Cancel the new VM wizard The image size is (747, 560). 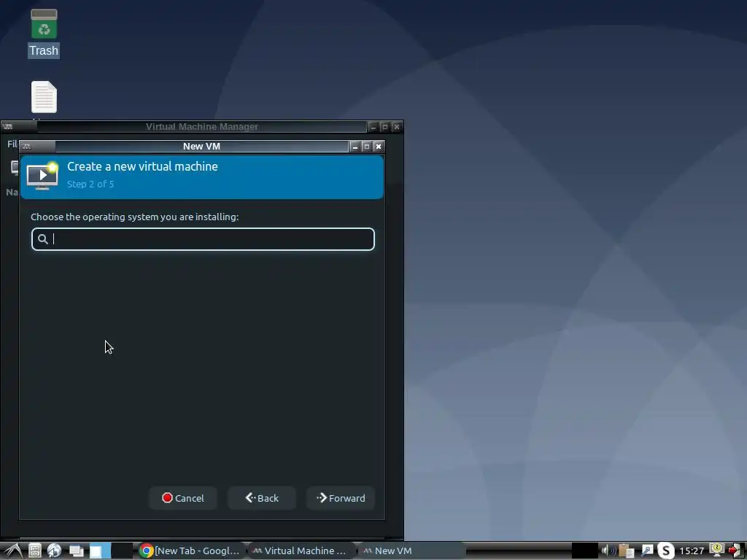183,498
